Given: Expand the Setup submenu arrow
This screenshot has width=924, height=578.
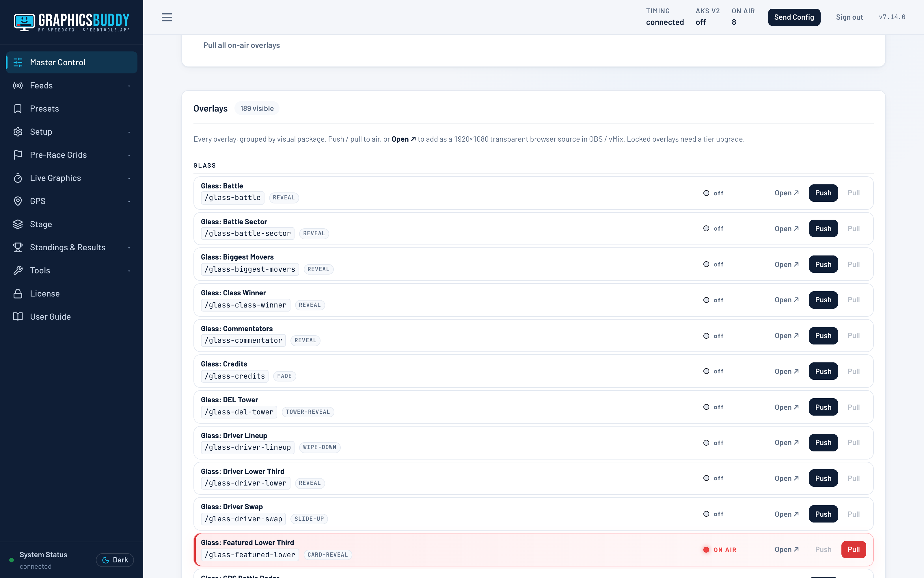Looking at the screenshot, I should coord(129,132).
